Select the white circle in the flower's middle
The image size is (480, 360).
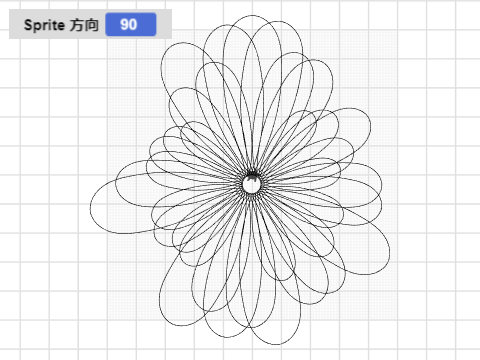pos(251,185)
